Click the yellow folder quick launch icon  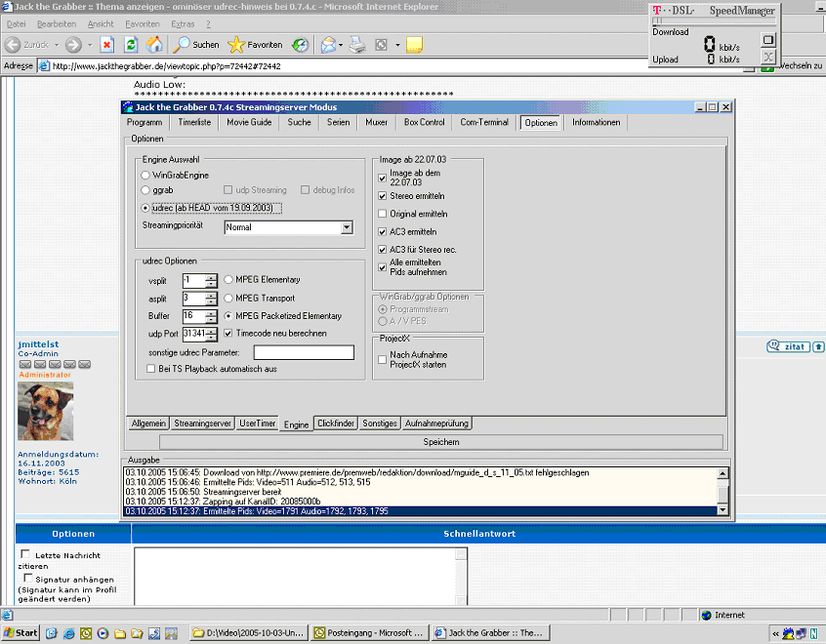(119, 633)
